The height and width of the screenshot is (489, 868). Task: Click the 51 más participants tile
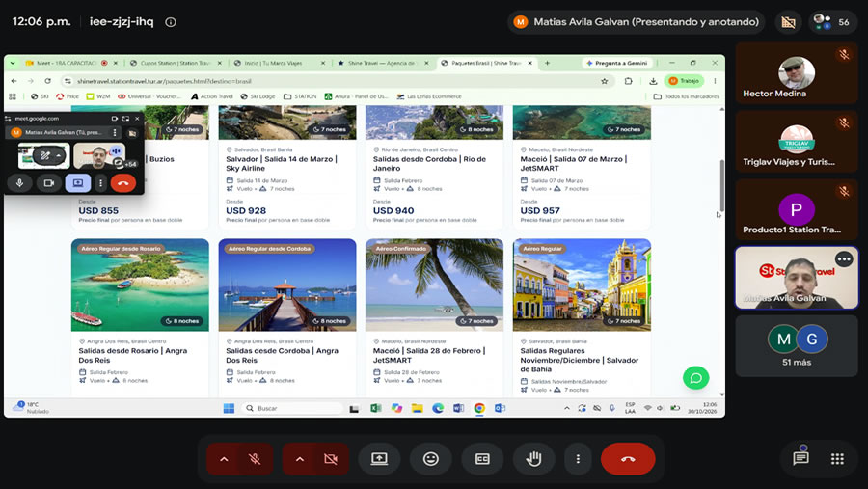797,346
